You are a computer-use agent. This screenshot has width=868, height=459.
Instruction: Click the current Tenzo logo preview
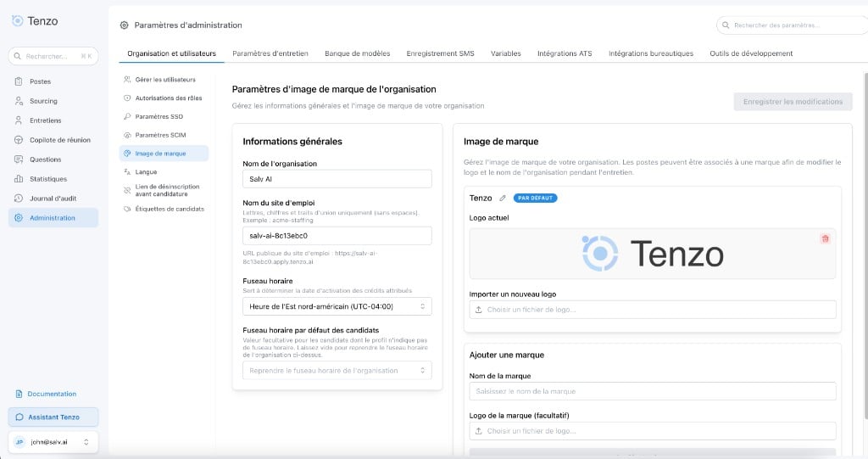[x=653, y=254]
